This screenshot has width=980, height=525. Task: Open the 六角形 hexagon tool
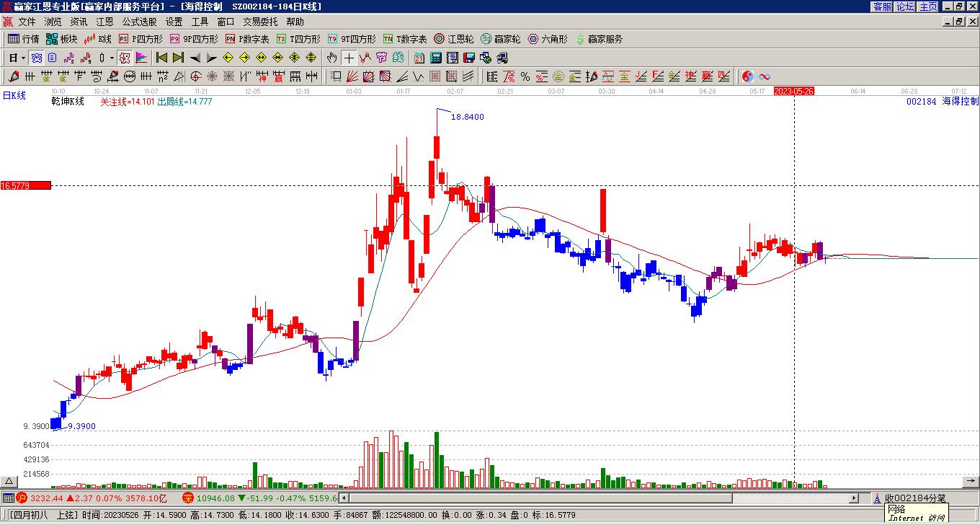pyautogui.click(x=548, y=39)
